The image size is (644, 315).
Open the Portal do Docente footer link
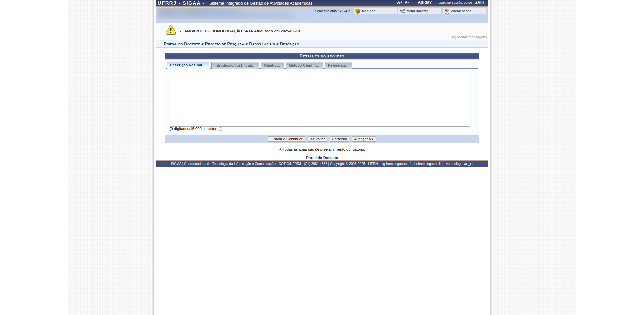pyautogui.click(x=322, y=158)
